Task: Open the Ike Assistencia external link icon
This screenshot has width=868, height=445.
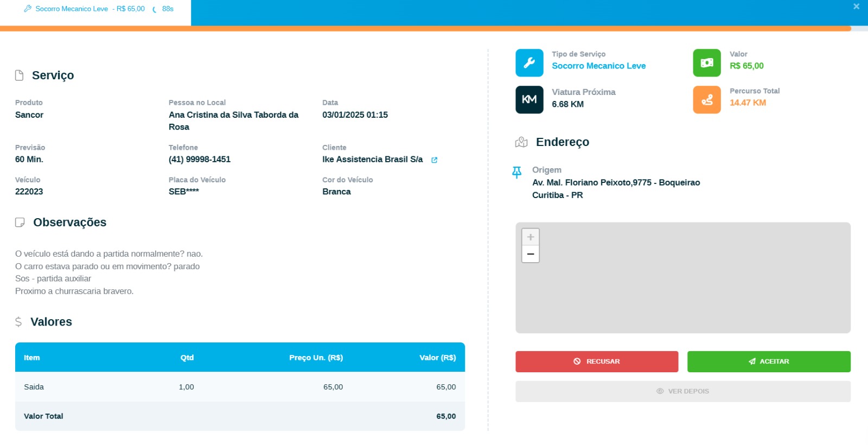Action: pos(434,160)
